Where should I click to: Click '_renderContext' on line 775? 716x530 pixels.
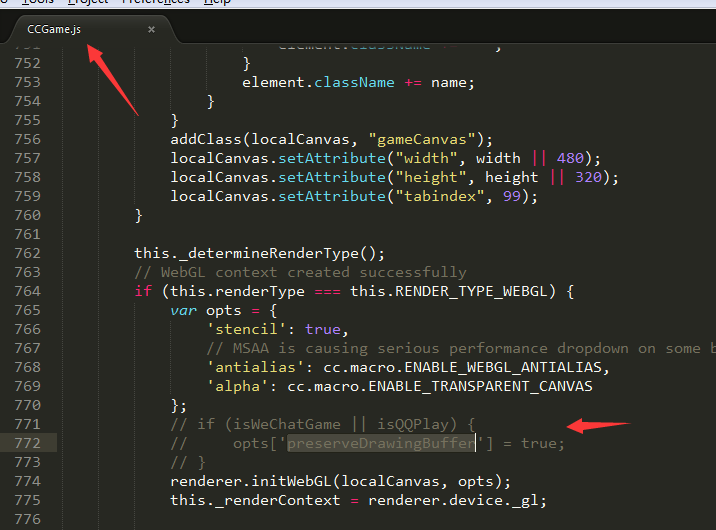[278, 500]
